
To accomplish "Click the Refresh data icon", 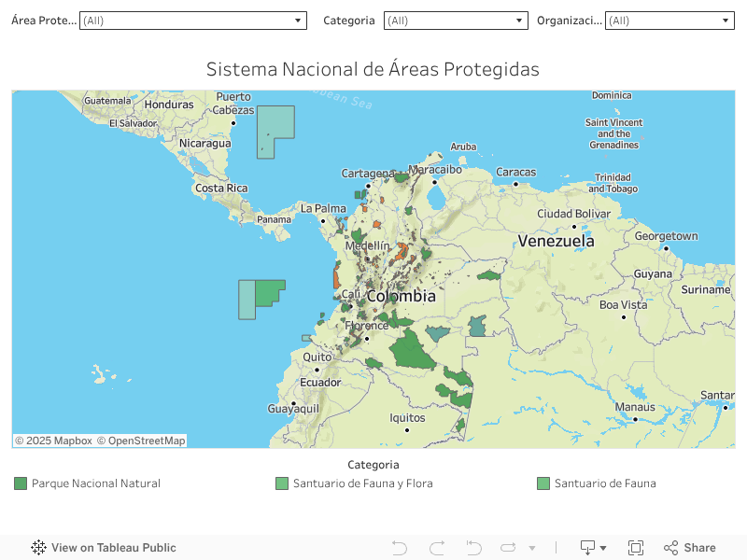I will click(x=508, y=548).
